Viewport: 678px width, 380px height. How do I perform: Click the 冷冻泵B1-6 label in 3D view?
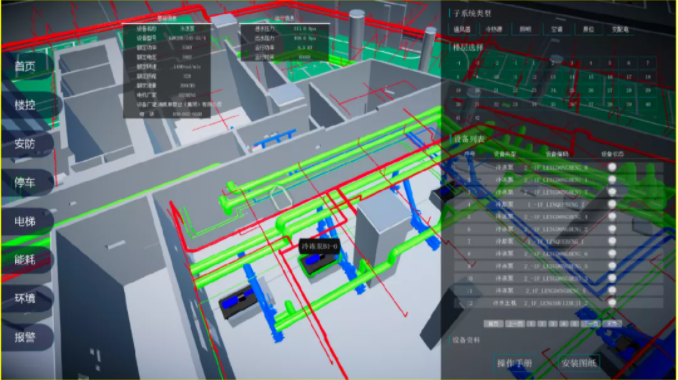pos(320,246)
